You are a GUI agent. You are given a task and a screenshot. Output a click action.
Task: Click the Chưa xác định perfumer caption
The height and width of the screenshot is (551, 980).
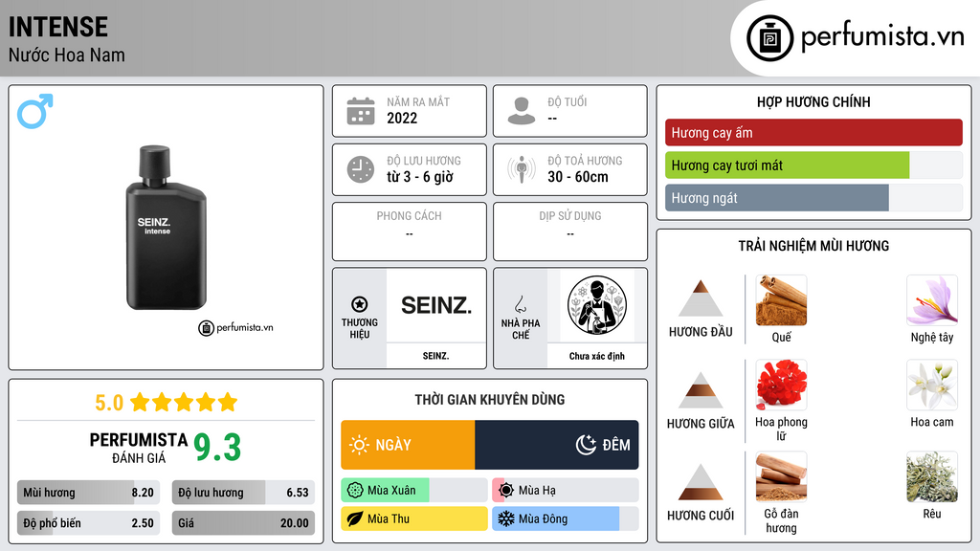597,356
